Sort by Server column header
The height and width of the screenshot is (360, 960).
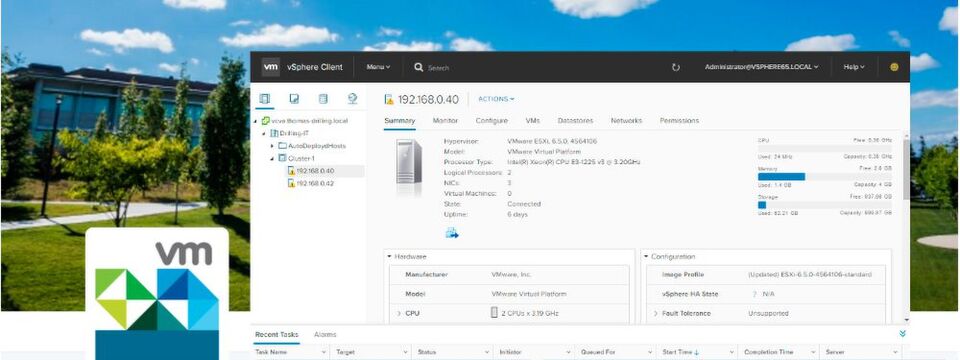835,353
